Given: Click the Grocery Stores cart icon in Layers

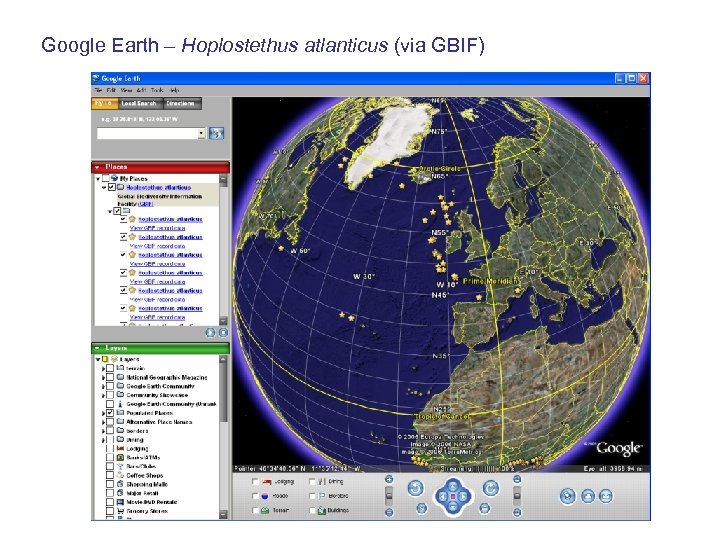Looking at the screenshot, I should (x=120, y=511).
